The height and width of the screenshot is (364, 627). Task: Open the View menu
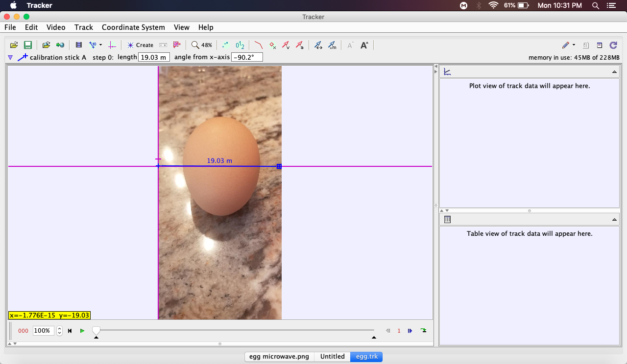coord(182,27)
